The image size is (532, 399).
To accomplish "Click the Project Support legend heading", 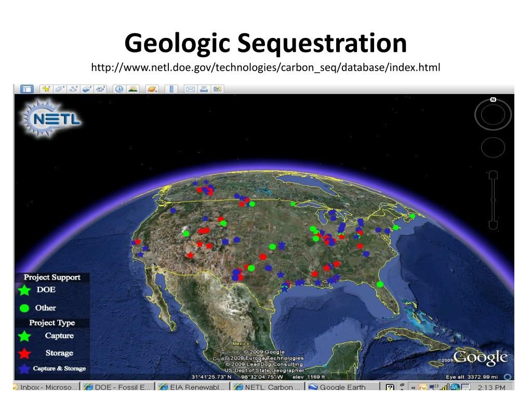I will 52,277.
